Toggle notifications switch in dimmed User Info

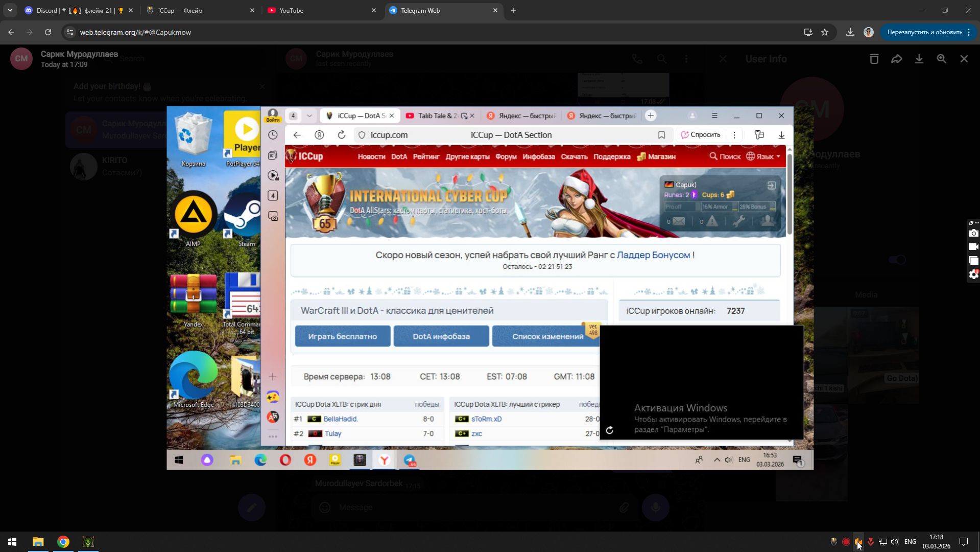click(897, 260)
